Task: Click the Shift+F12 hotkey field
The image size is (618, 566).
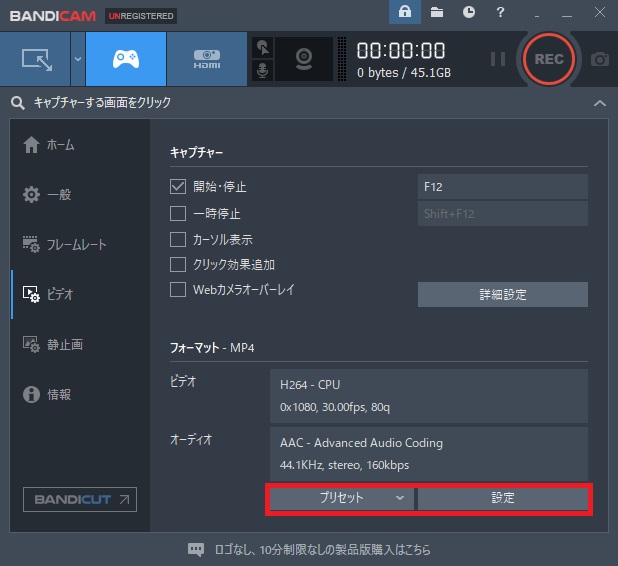Action: tap(503, 214)
